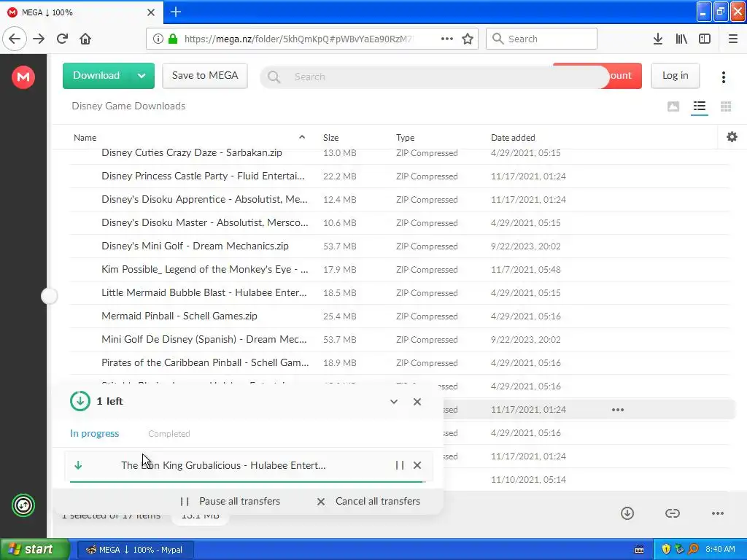Open the browser hamburger menu

(732, 39)
